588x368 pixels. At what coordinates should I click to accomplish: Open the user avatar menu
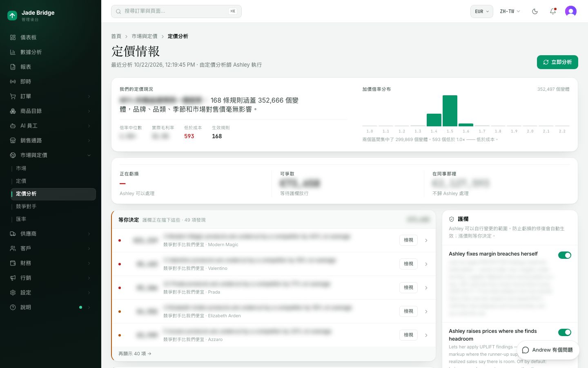(x=571, y=11)
